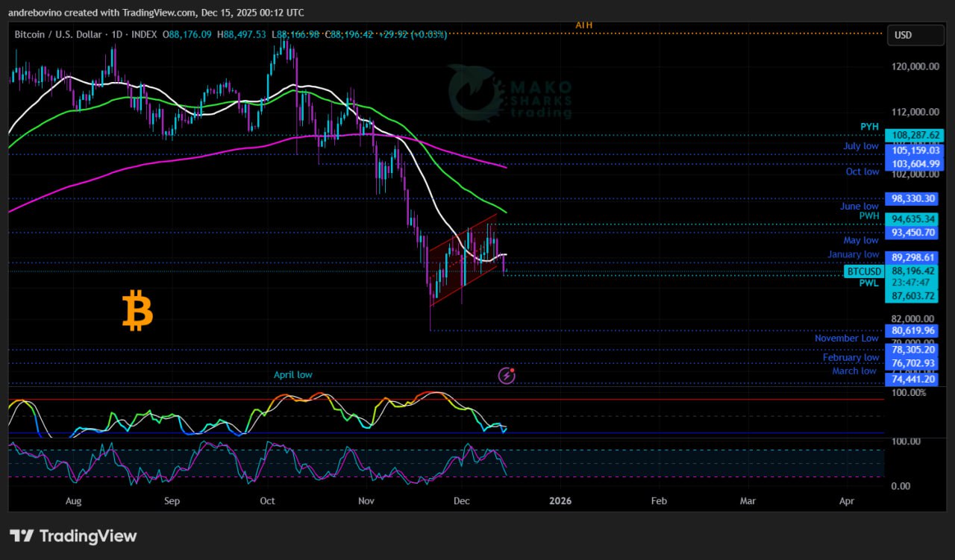Click the TradingView logo at bottom left
This screenshot has height=560, width=955.
point(73,535)
